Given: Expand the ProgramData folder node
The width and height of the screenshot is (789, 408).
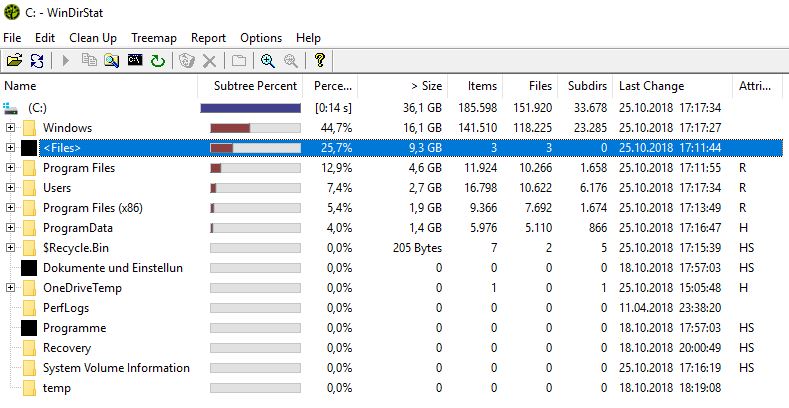Looking at the screenshot, I should (11, 228).
